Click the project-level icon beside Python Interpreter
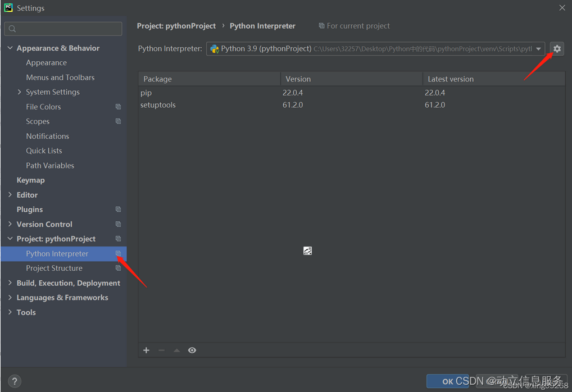572x392 pixels. pos(118,253)
